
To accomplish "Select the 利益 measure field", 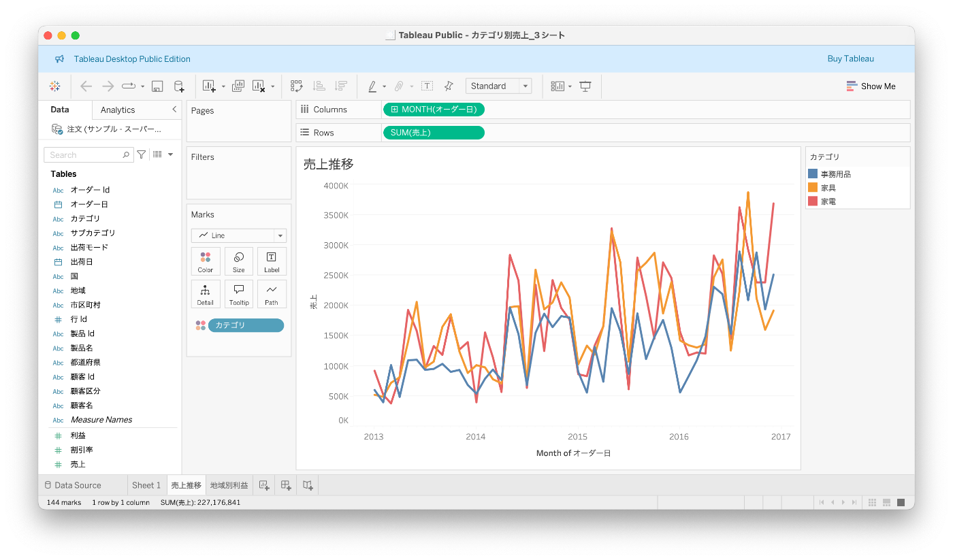I will pos(78,435).
